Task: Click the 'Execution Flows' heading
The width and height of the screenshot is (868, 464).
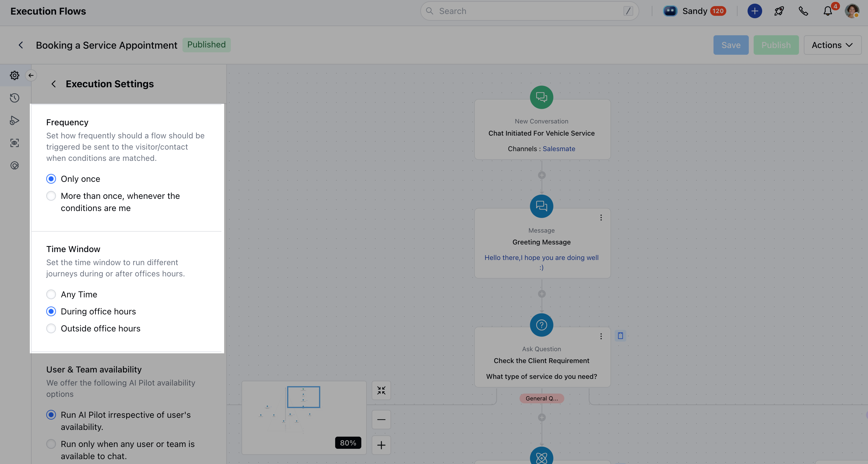Action: click(48, 11)
